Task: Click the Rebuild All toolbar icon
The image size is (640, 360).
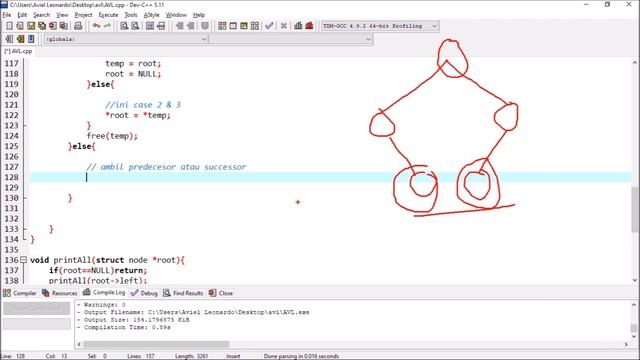Action: 255,26
